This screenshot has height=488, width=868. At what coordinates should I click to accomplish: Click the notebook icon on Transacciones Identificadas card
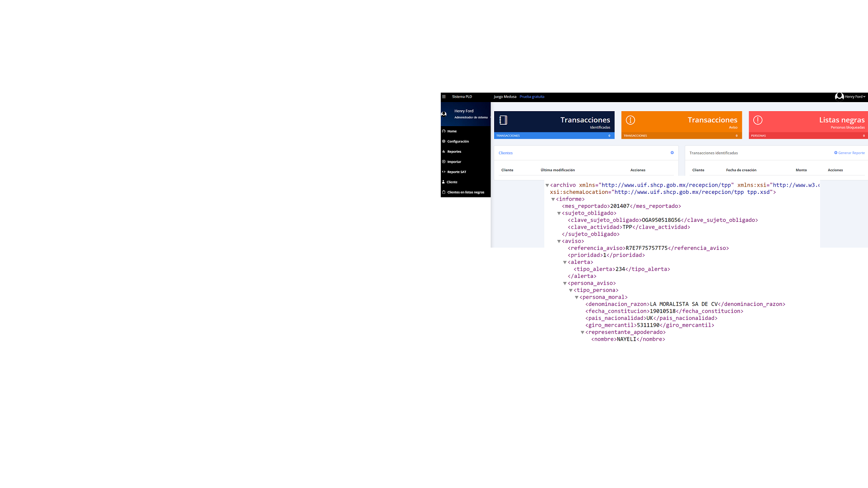click(x=503, y=120)
